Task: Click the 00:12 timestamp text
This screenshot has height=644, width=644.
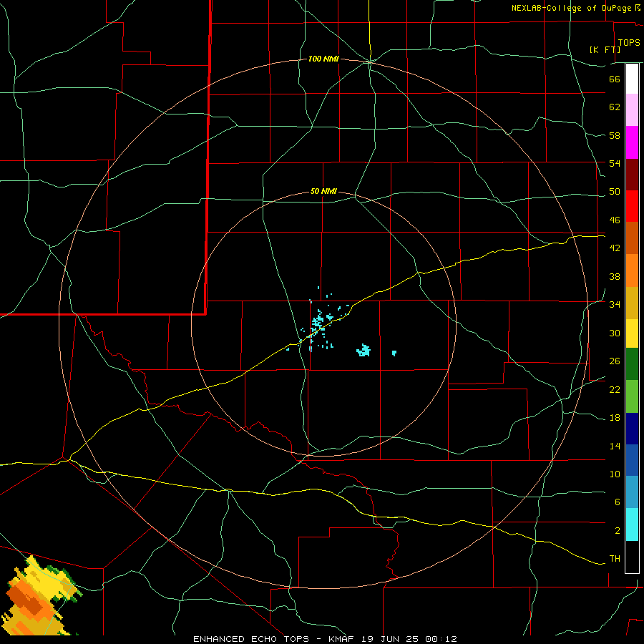Action: (441, 639)
